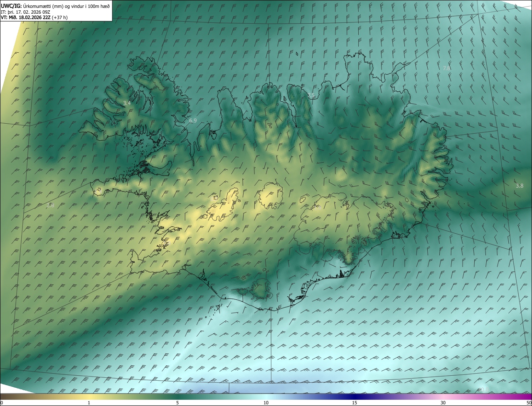Click the '1' tick on the color scale

click(89, 403)
